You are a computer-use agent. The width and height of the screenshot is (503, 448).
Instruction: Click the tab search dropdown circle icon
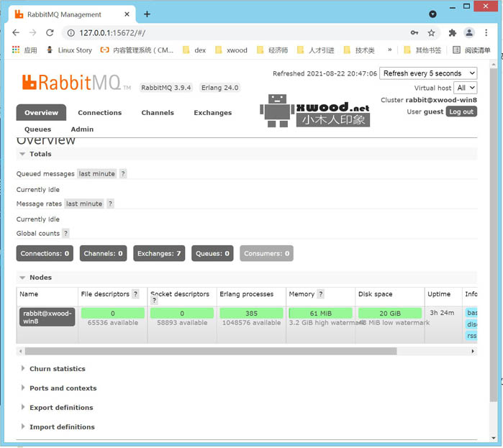point(432,14)
